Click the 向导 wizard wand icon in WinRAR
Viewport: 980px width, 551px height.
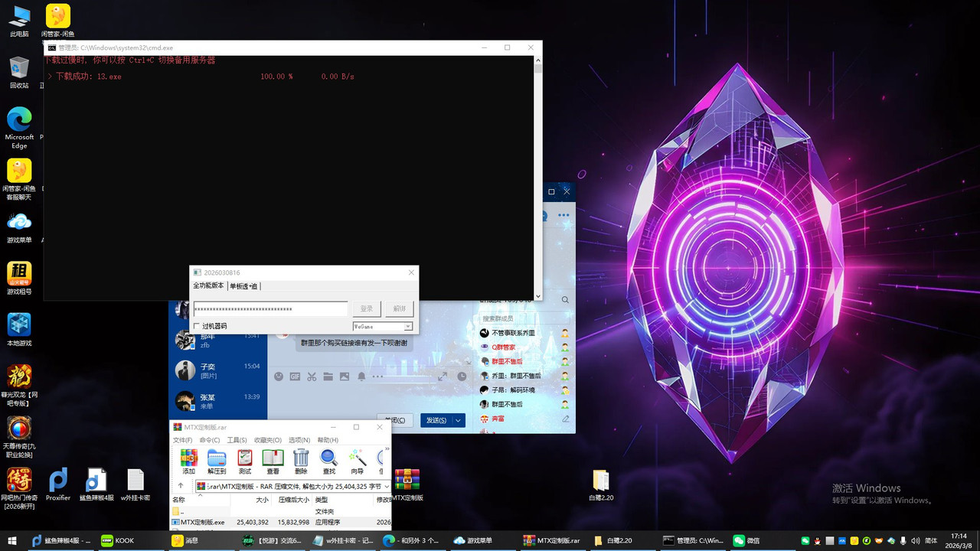[357, 461]
